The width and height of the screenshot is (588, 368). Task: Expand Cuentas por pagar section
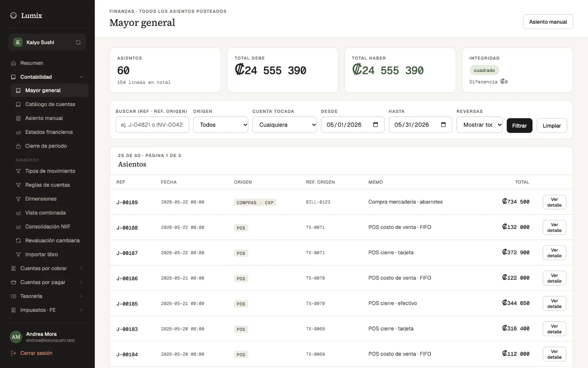47,282
